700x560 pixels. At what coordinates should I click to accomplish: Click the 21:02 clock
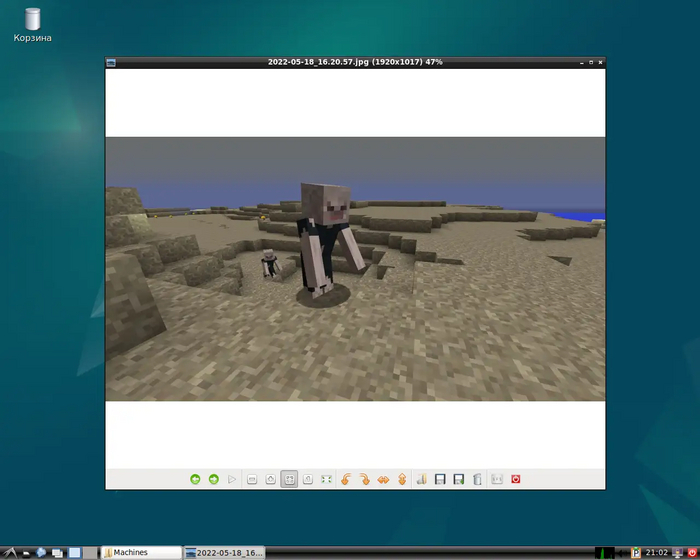pos(657,553)
